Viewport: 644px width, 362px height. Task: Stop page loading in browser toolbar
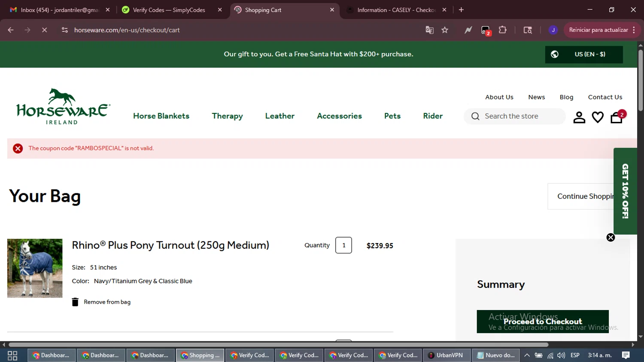click(x=44, y=30)
